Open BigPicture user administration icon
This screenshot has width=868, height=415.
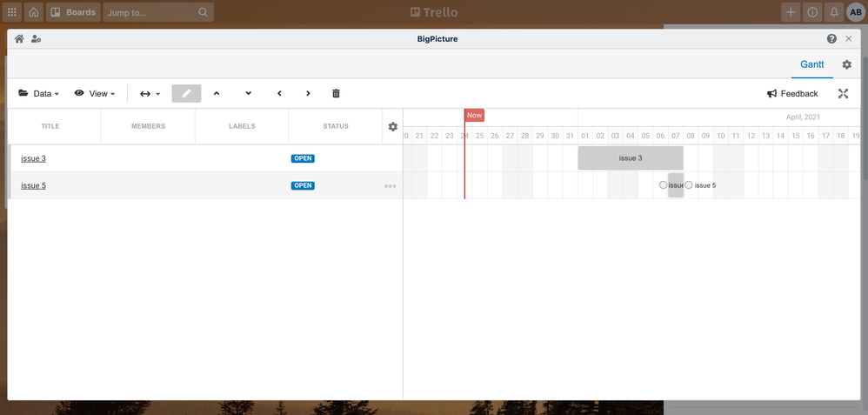coord(36,39)
